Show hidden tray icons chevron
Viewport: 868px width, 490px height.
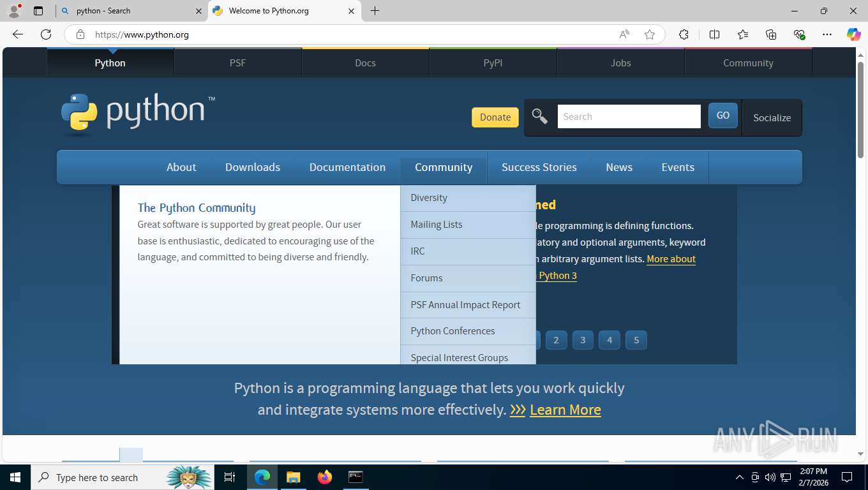pyautogui.click(x=740, y=477)
